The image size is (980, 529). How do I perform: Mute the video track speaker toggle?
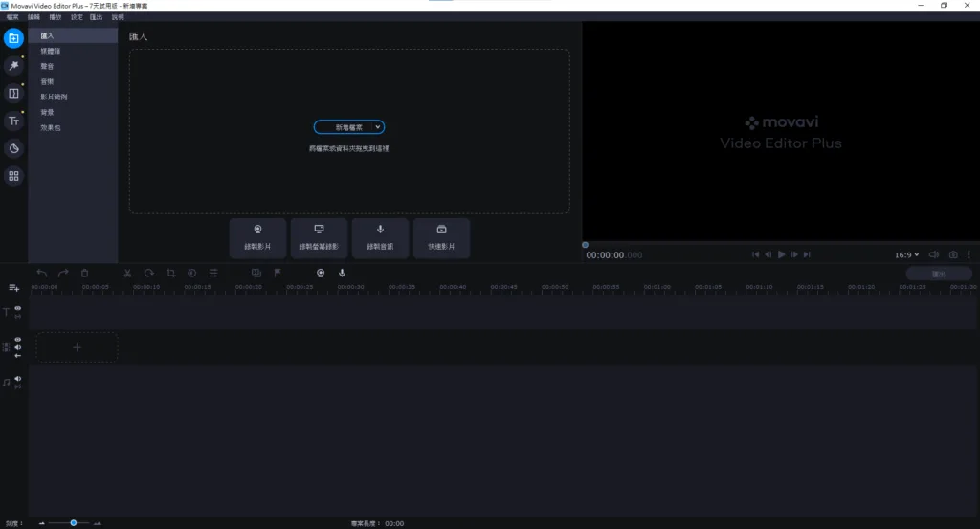click(18, 347)
